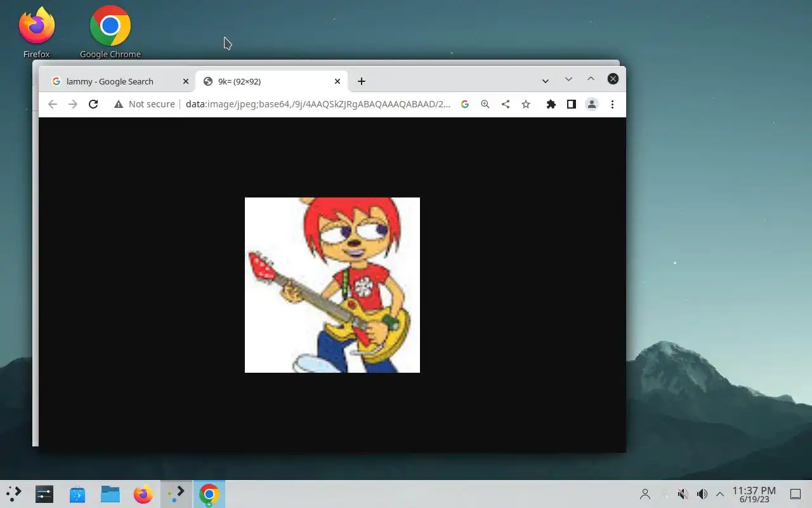Reload the current page
The height and width of the screenshot is (508, 812).
click(93, 104)
